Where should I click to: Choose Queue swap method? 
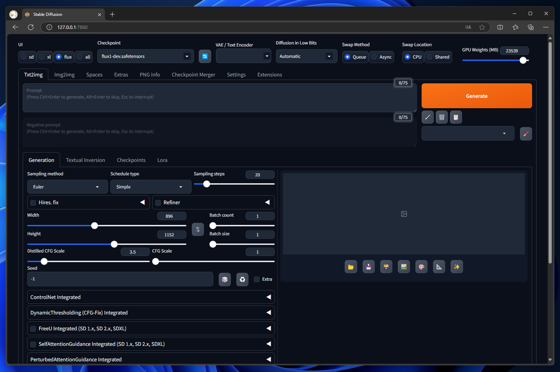(355, 57)
